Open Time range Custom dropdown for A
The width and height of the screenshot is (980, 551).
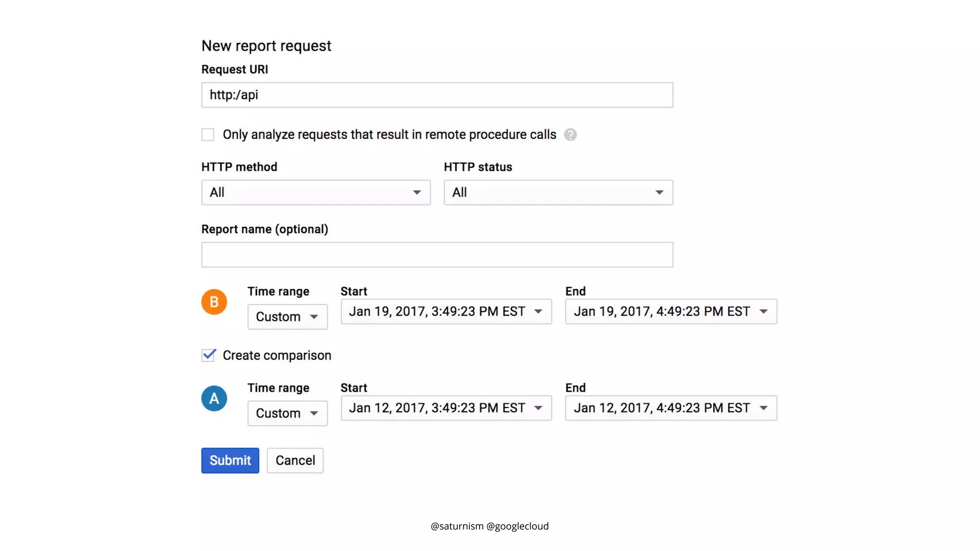pyautogui.click(x=288, y=413)
